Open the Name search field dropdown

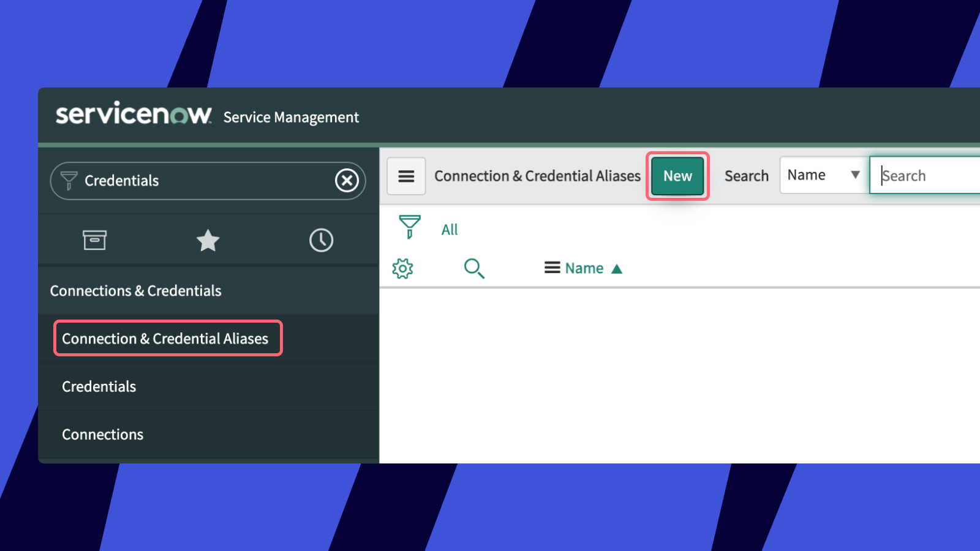(824, 175)
